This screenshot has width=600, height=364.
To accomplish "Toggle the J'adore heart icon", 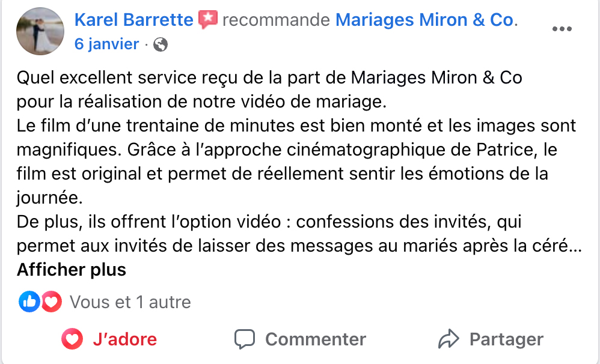I will (72, 339).
